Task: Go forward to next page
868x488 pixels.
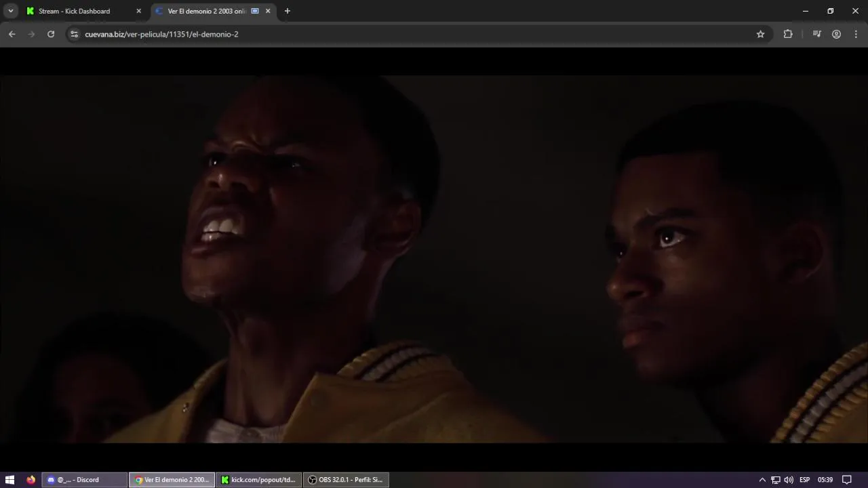Action: pos(31,34)
